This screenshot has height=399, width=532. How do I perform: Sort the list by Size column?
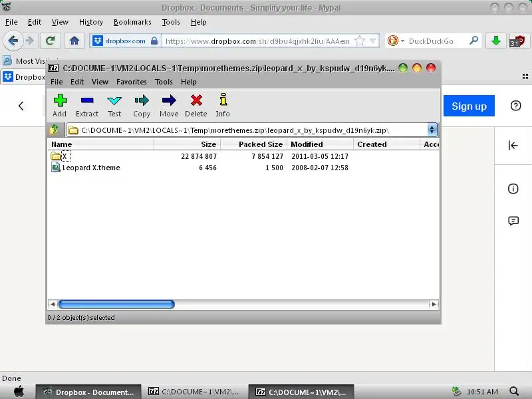[187, 144]
